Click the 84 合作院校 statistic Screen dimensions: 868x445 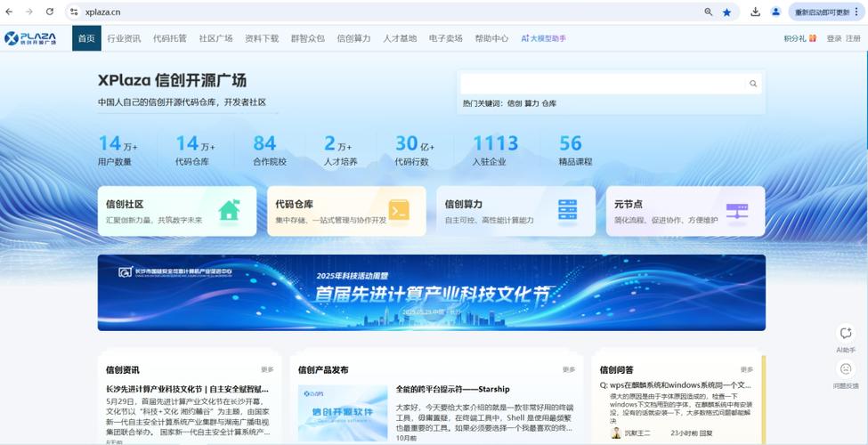pos(270,150)
